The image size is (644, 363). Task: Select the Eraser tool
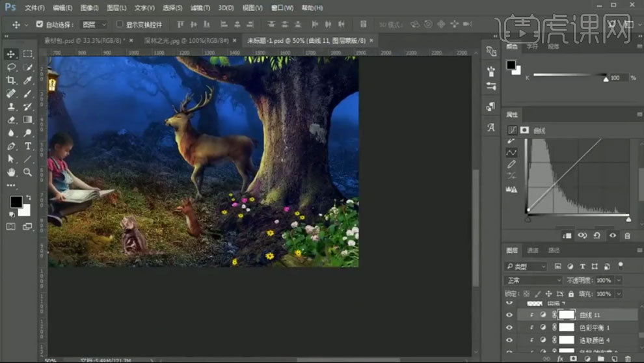click(11, 120)
